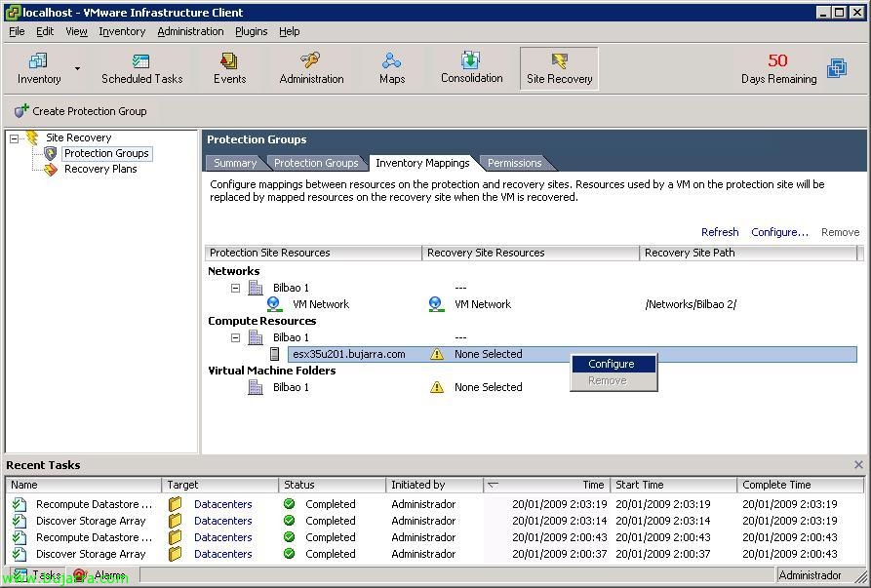Select the Site Recovery toolbar button
The width and height of the screenshot is (871, 588).
[x=560, y=68]
